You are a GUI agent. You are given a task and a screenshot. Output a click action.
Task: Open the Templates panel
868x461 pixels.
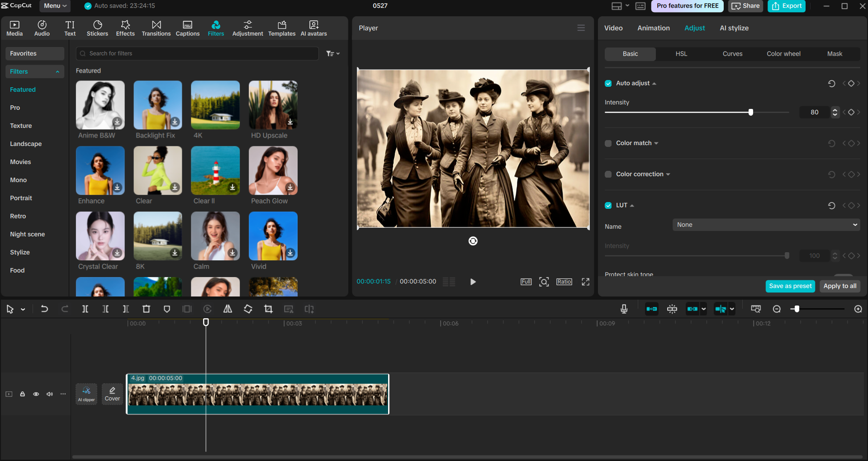(x=281, y=28)
